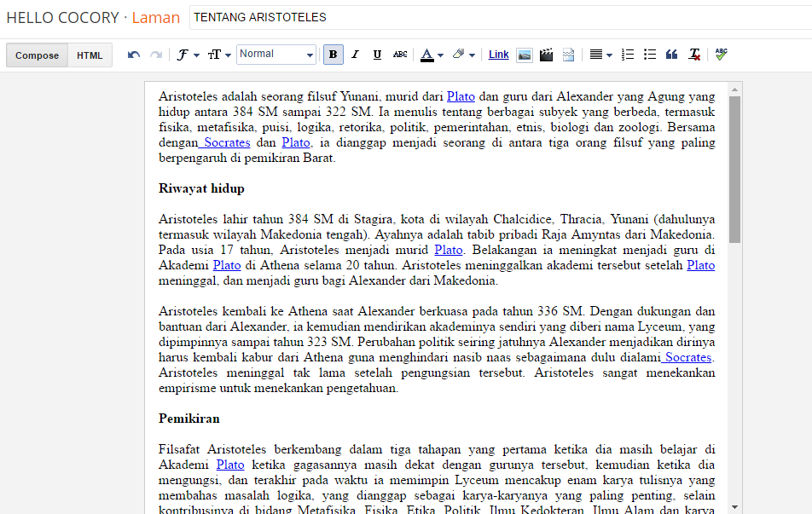812x514 pixels.
Task: Open the Socrates link after "dengan"
Action: [x=225, y=142]
